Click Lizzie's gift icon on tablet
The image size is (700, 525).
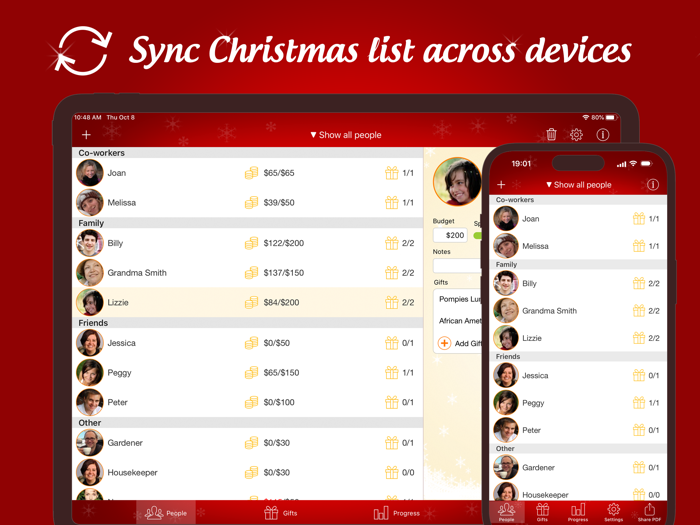[x=392, y=302]
